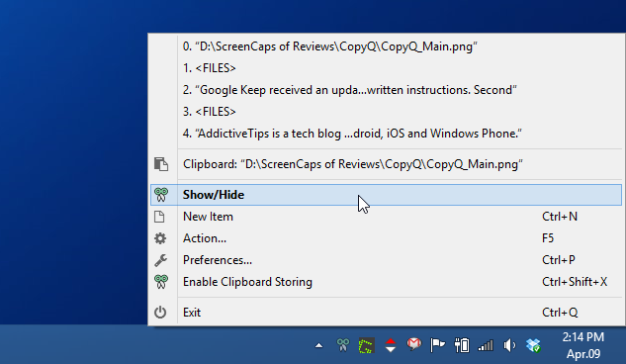Open the Gmail notifier tray icon
Image resolution: width=626 pixels, height=364 pixels.
[414, 344]
